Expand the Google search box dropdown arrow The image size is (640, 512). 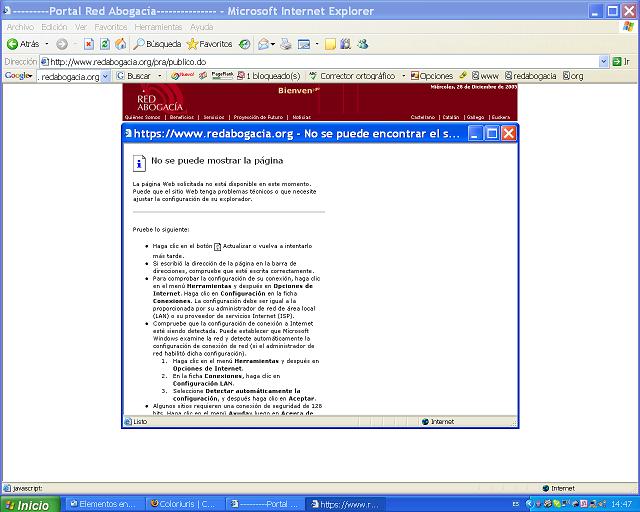pos(106,76)
